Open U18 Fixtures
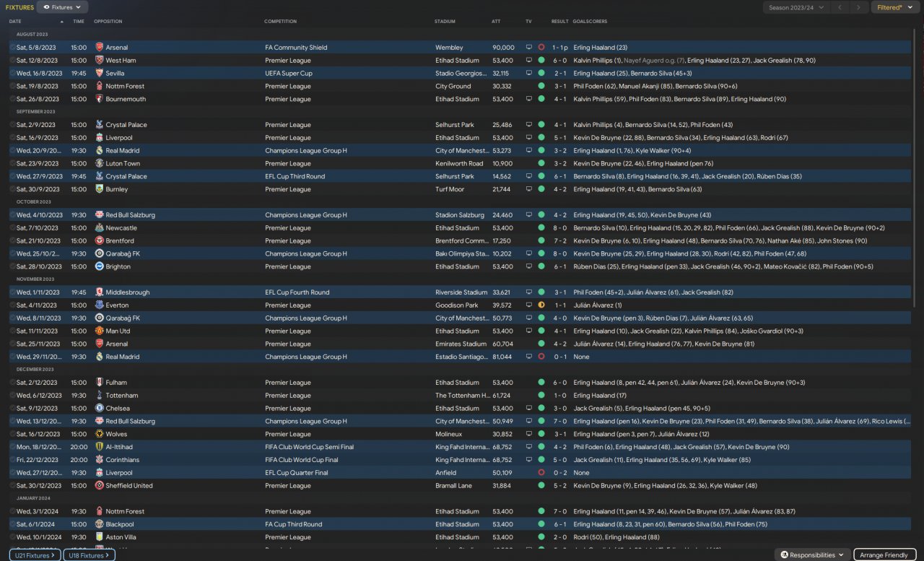 pos(89,555)
